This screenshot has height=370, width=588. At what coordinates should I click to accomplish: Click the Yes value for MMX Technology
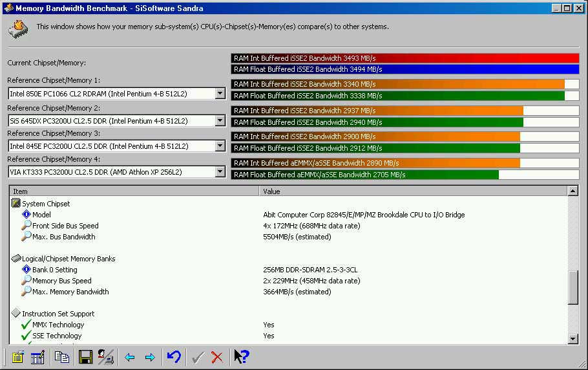[269, 325]
